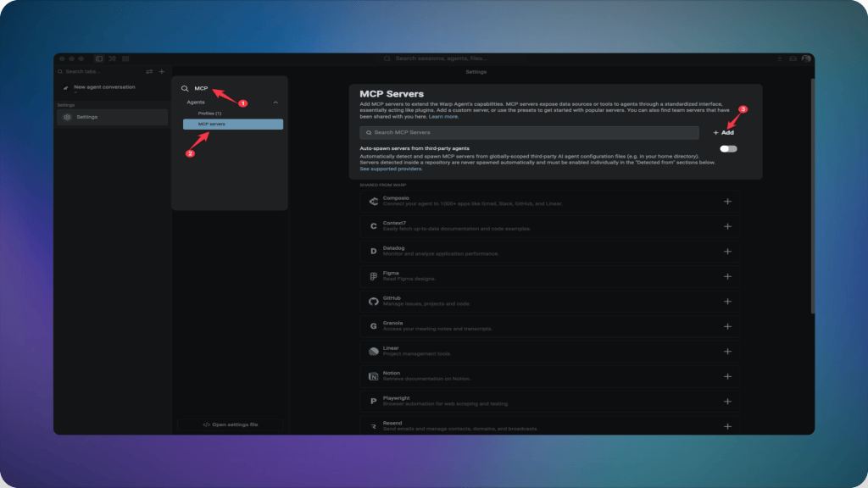
Task: Click the Notion logo icon
Action: click(x=374, y=376)
